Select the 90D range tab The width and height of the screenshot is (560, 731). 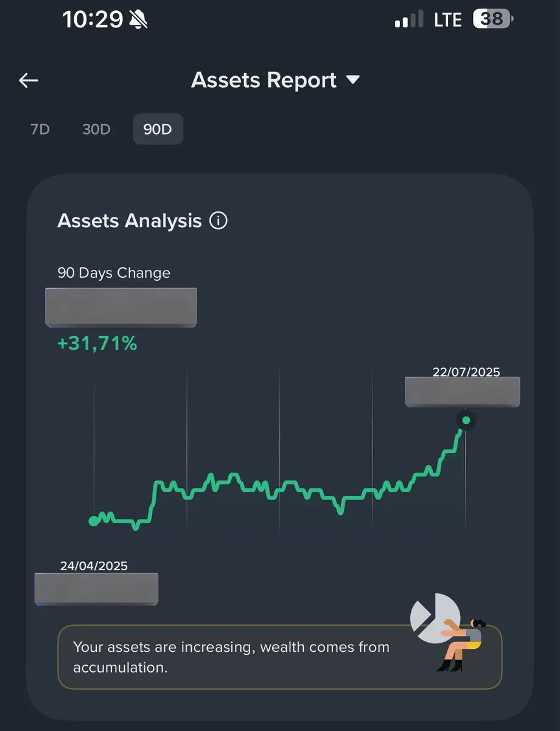pyautogui.click(x=158, y=129)
